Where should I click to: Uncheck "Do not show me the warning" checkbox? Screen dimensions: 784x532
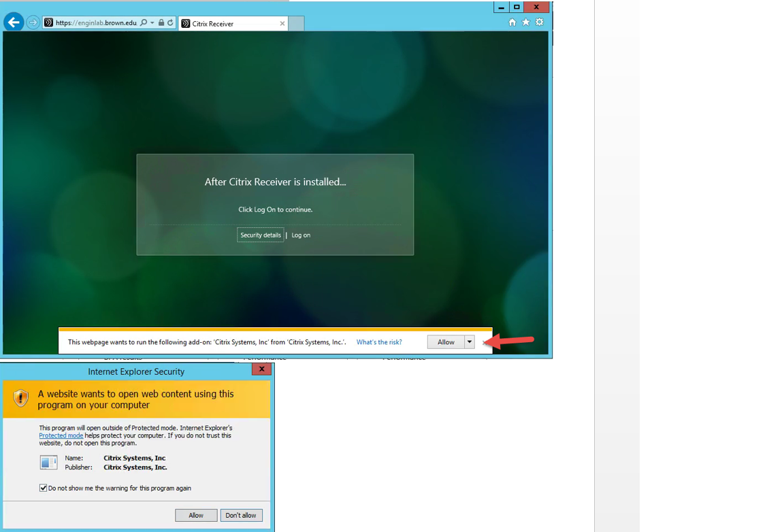pyautogui.click(x=43, y=488)
